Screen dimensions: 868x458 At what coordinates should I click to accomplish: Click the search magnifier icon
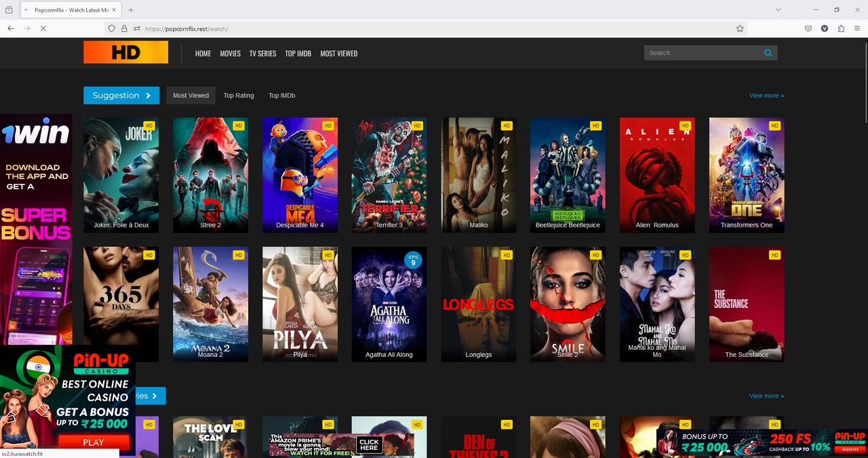pyautogui.click(x=768, y=52)
